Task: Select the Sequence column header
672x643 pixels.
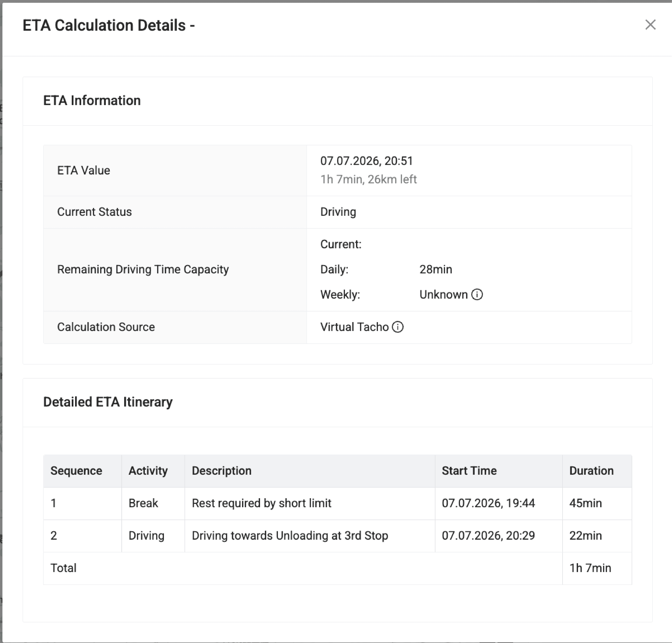Action: pyautogui.click(x=76, y=471)
